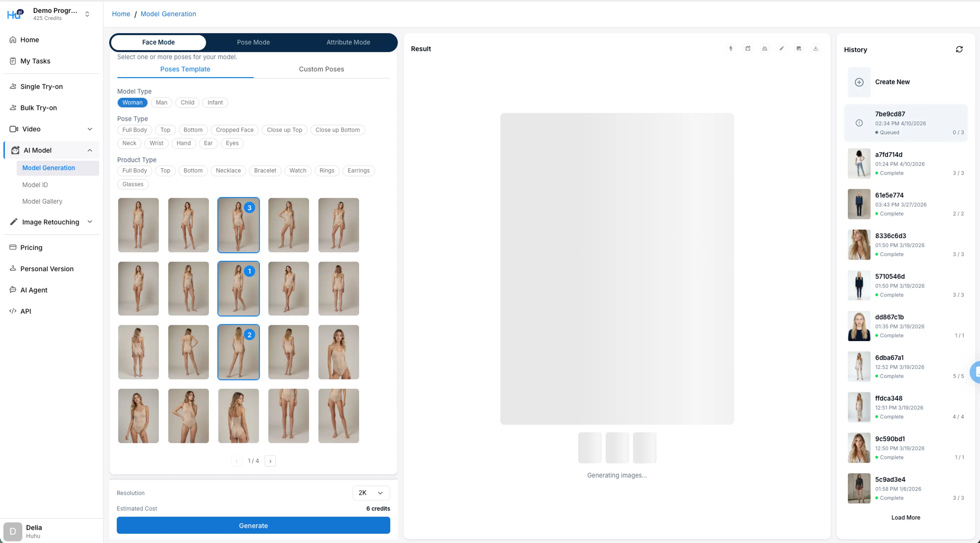The height and width of the screenshot is (543, 980).
Task: Click the pencil edit icon in Result toolbar
Action: click(x=781, y=48)
